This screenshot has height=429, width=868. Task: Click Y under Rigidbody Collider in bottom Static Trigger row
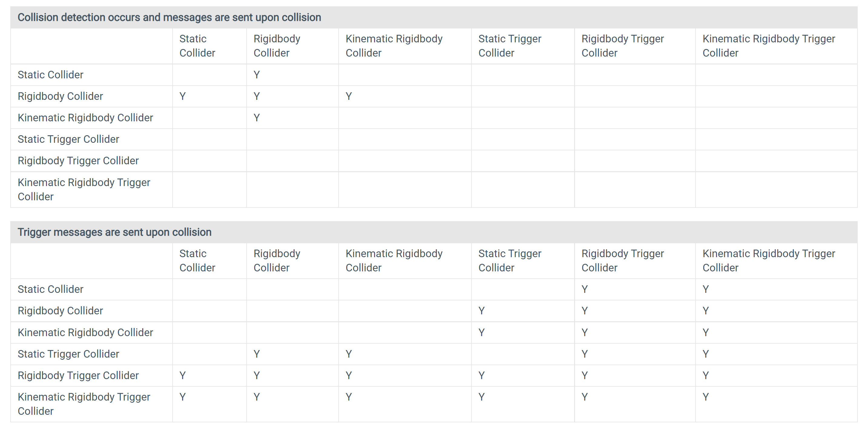257,354
